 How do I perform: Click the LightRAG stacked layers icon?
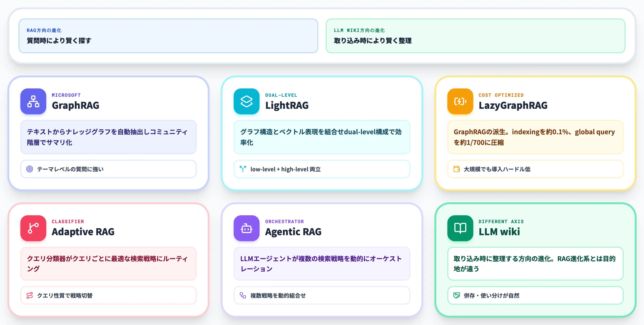point(247,101)
